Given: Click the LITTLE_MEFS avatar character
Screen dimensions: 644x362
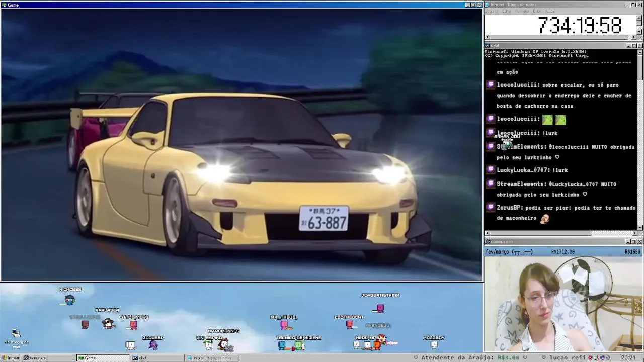Looking at the screenshot, I should (x=133, y=325).
